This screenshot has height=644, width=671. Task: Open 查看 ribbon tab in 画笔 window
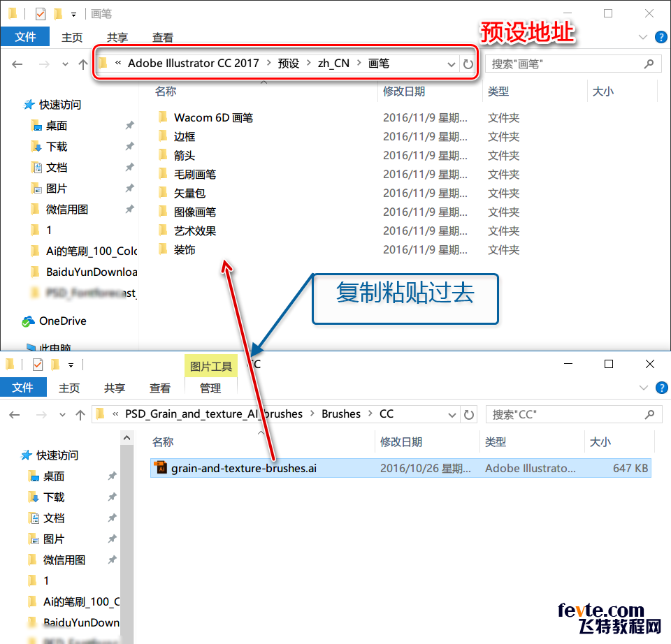163,38
